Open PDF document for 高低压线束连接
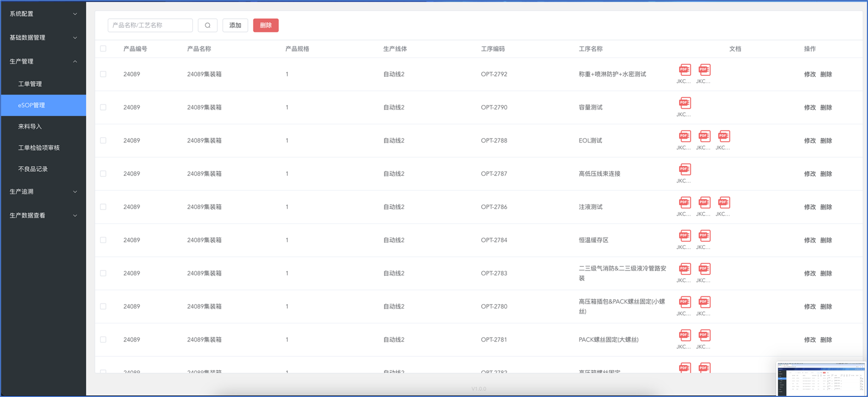The image size is (868, 397). tap(685, 169)
